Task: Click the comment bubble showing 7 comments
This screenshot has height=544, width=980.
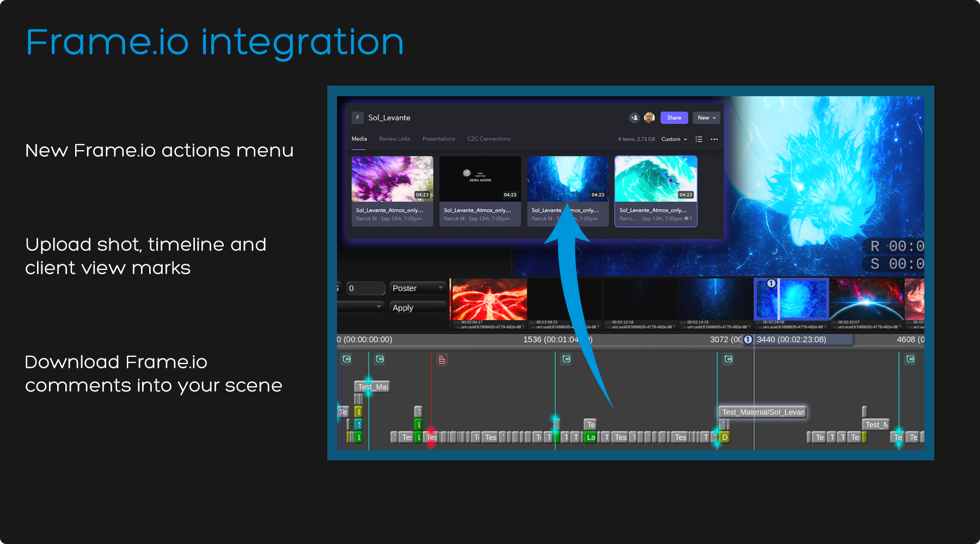Action: click(x=689, y=219)
